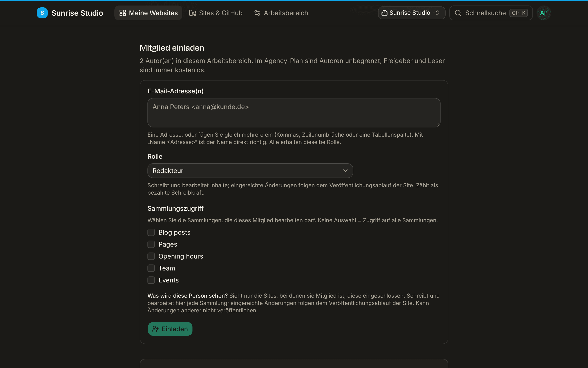Screen dimensions: 588x368
Task: Click the Sites & GitHub folder icon
Action: pyautogui.click(x=192, y=13)
